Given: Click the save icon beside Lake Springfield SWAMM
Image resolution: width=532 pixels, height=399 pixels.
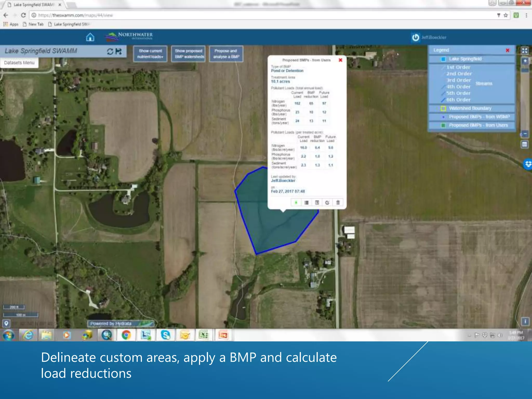Looking at the screenshot, I should [x=119, y=51].
